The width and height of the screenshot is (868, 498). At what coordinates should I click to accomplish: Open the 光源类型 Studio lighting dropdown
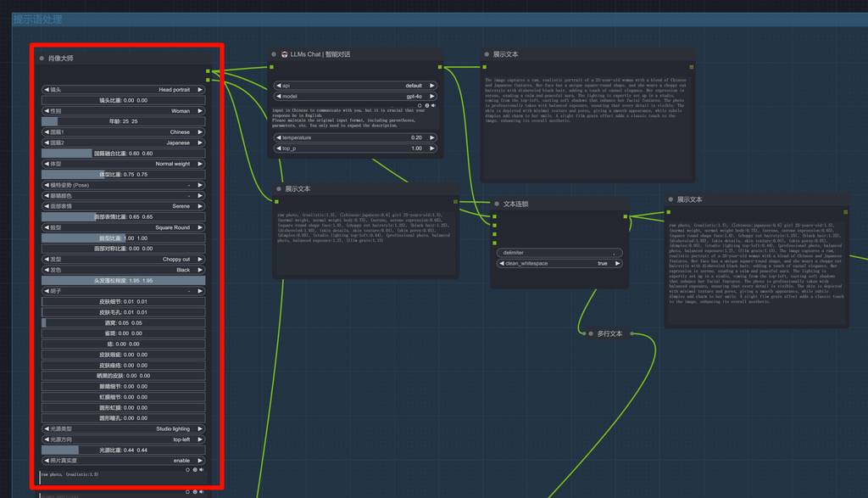tap(124, 429)
